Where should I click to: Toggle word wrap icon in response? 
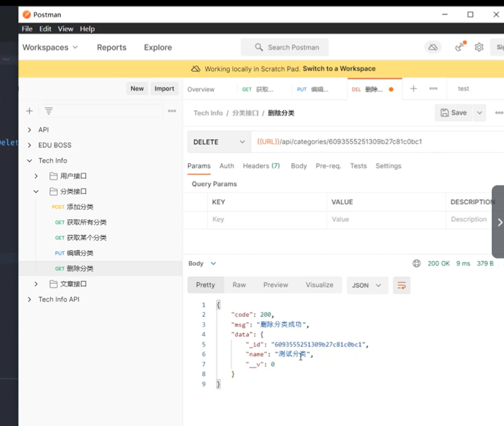402,286
